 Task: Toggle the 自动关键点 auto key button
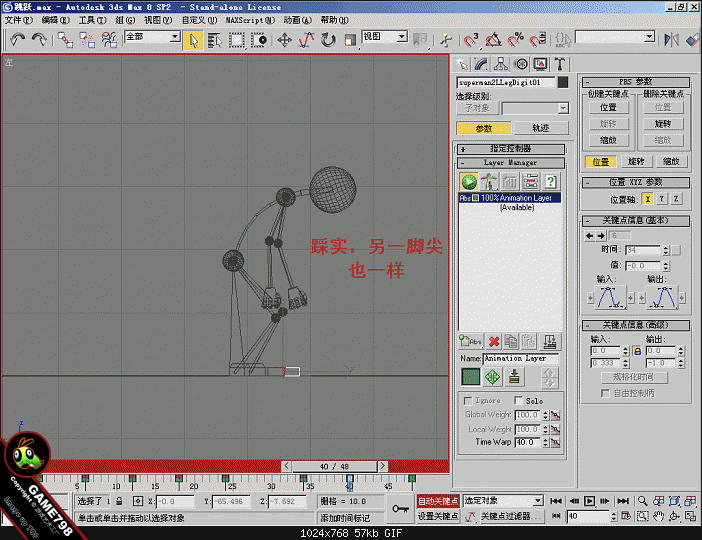tap(438, 501)
